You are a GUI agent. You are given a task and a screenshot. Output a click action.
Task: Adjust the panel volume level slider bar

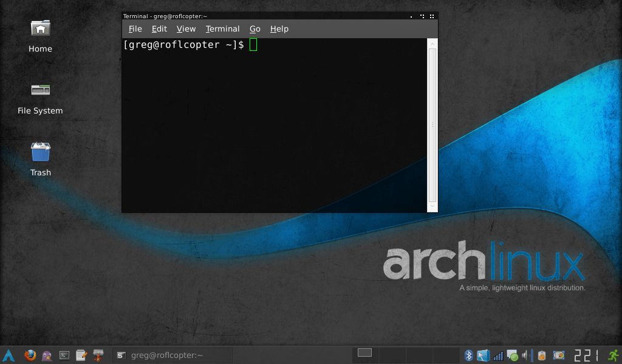(532, 356)
